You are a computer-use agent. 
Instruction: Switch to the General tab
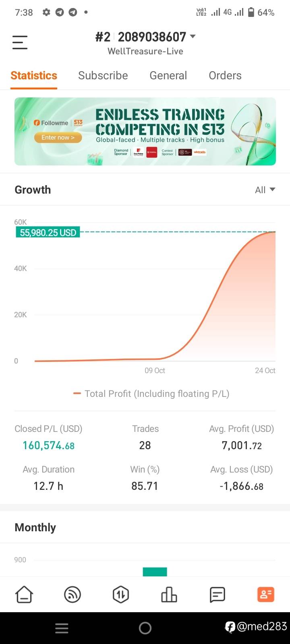pyautogui.click(x=168, y=76)
